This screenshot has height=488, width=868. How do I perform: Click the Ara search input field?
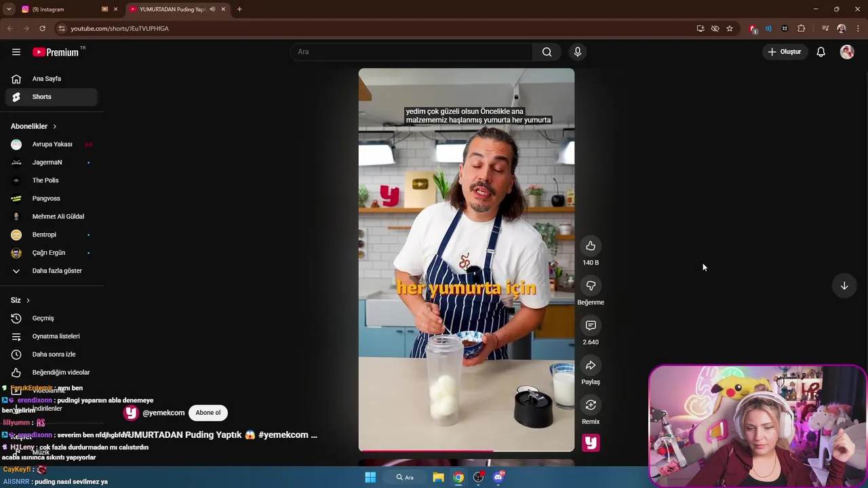[412, 52]
